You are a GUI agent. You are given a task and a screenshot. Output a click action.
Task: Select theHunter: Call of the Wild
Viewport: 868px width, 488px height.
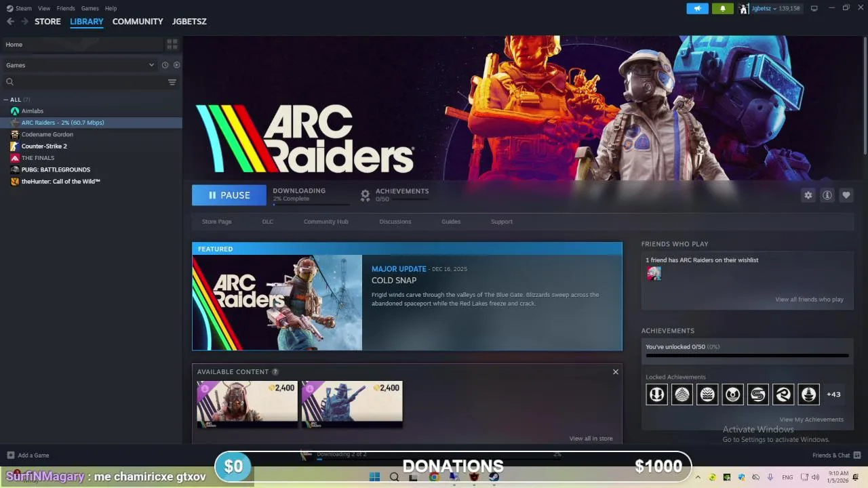pyautogui.click(x=91, y=182)
